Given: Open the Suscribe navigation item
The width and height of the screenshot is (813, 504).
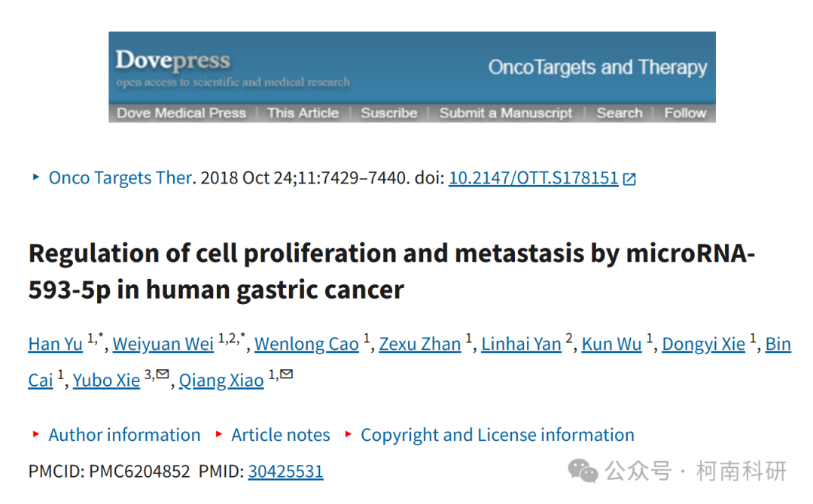Looking at the screenshot, I should point(389,113).
